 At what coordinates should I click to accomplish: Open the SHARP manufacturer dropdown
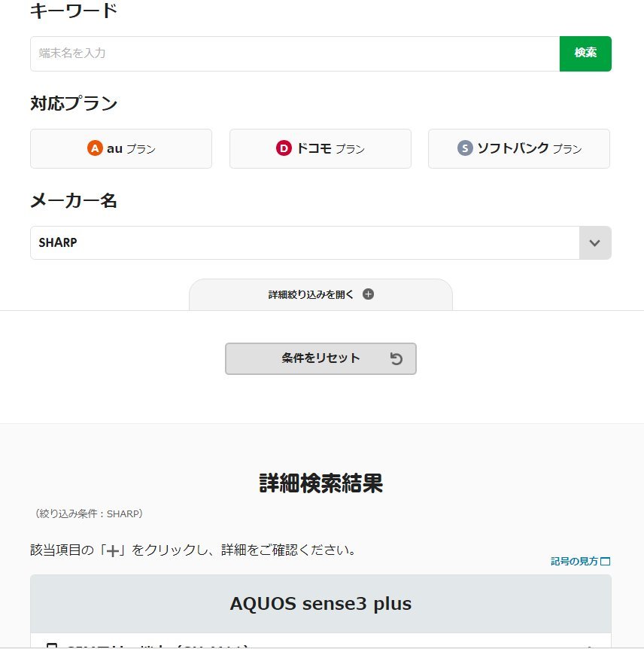point(305,243)
